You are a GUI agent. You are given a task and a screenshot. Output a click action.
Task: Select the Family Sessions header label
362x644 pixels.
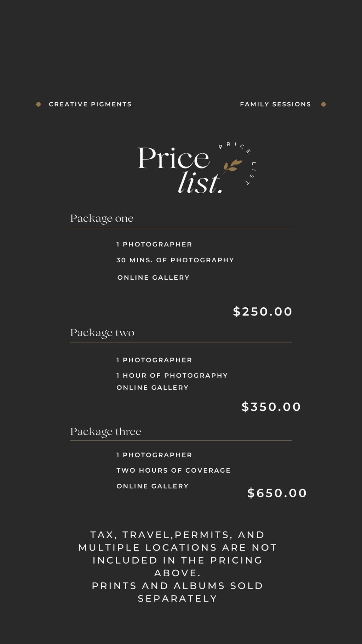click(275, 104)
